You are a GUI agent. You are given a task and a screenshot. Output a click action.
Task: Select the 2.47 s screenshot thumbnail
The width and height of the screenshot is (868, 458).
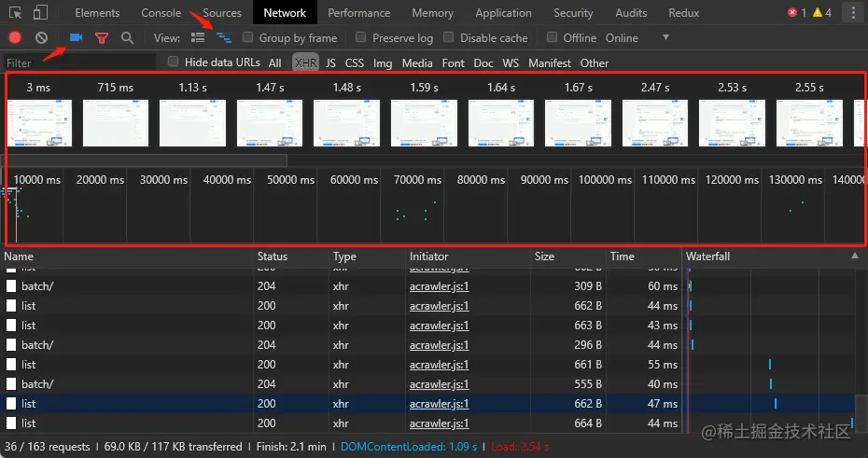click(655, 123)
